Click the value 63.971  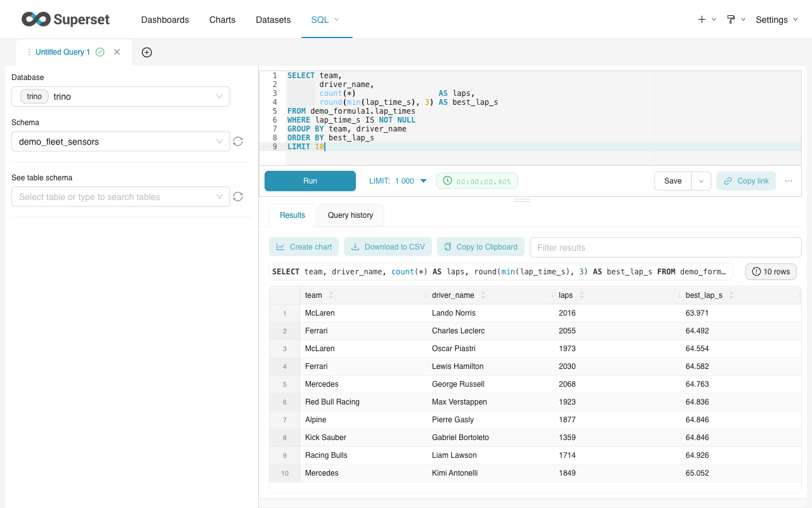(x=697, y=313)
